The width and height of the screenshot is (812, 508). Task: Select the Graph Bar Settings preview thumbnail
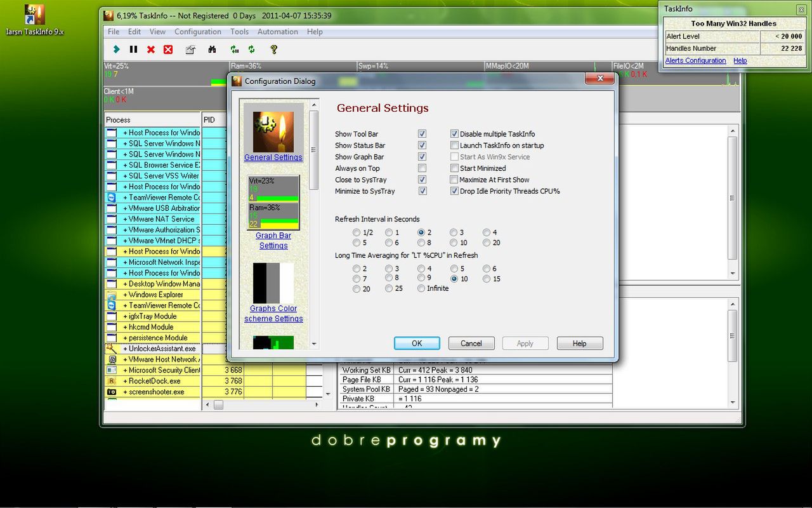point(273,203)
